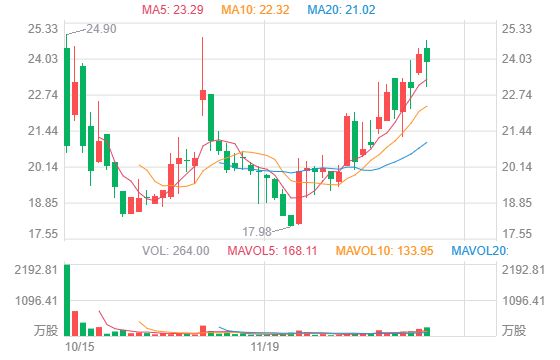Click left volume axis value 1096.41
This screenshot has width=560, height=360.
click(x=36, y=301)
